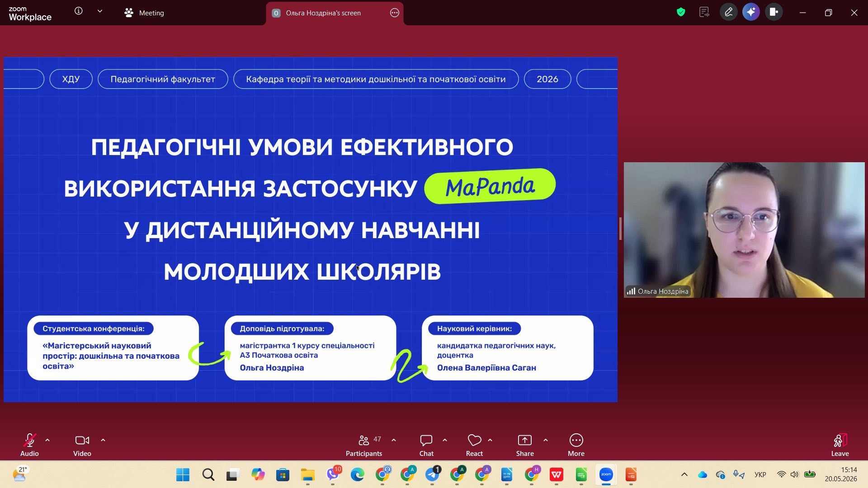Check the green encryption shield icon
868x488 pixels.
click(681, 12)
